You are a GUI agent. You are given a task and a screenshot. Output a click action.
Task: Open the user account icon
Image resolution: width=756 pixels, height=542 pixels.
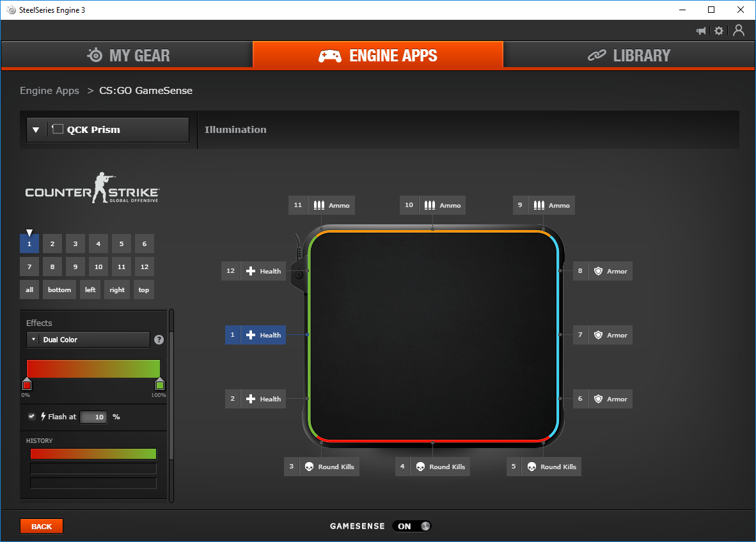[739, 30]
